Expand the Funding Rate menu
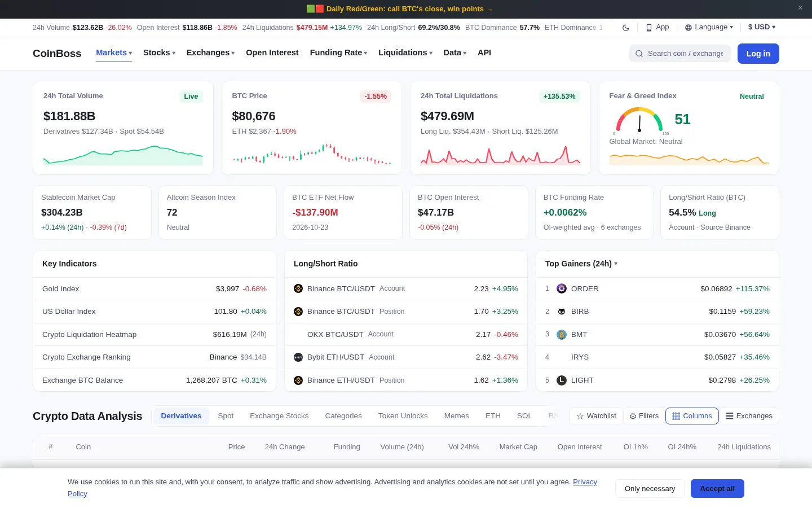Image resolution: width=812 pixels, height=508 pixels. 338,52
